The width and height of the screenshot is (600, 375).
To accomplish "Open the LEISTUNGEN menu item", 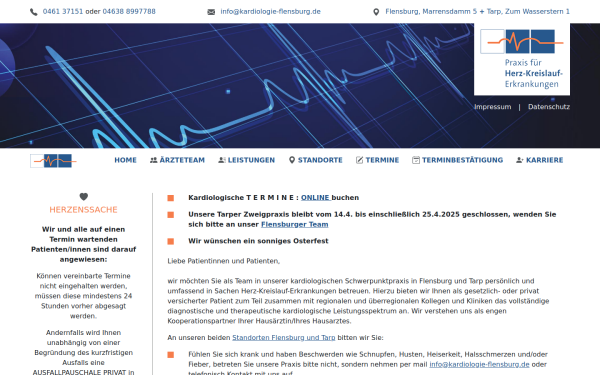I will [x=251, y=160].
